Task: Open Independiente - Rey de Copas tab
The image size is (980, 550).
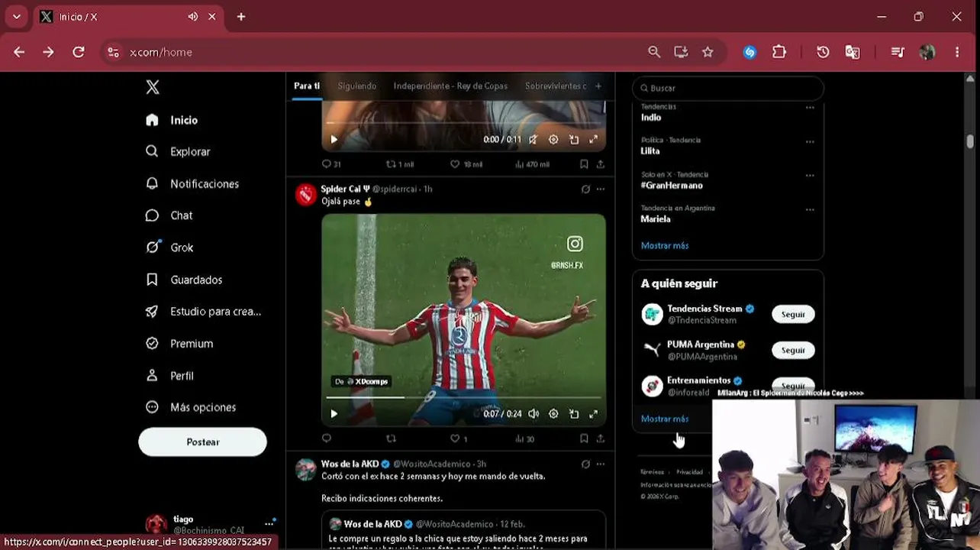Action: pyautogui.click(x=450, y=86)
